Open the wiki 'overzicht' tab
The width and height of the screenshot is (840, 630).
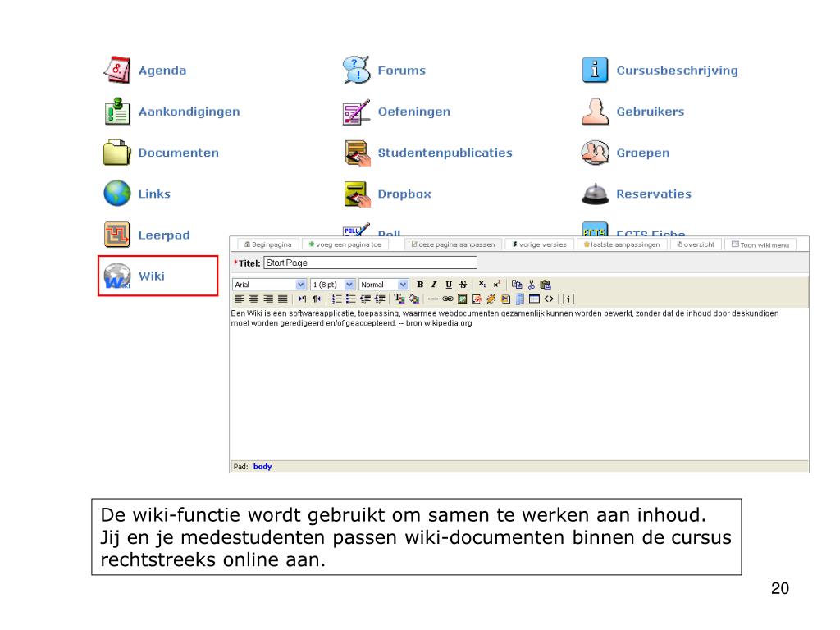pyautogui.click(x=696, y=244)
